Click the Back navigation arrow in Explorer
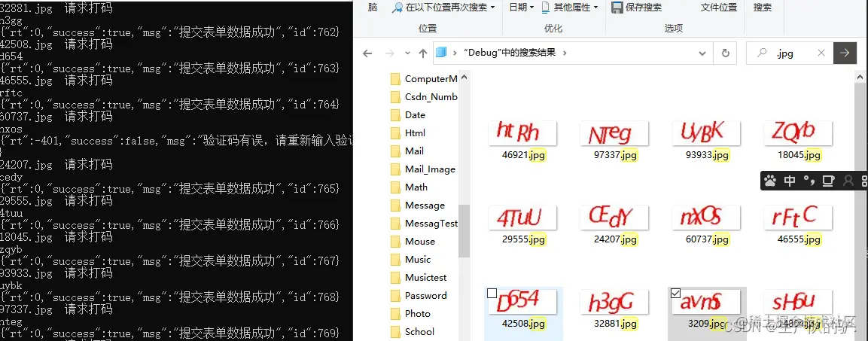 (367, 53)
